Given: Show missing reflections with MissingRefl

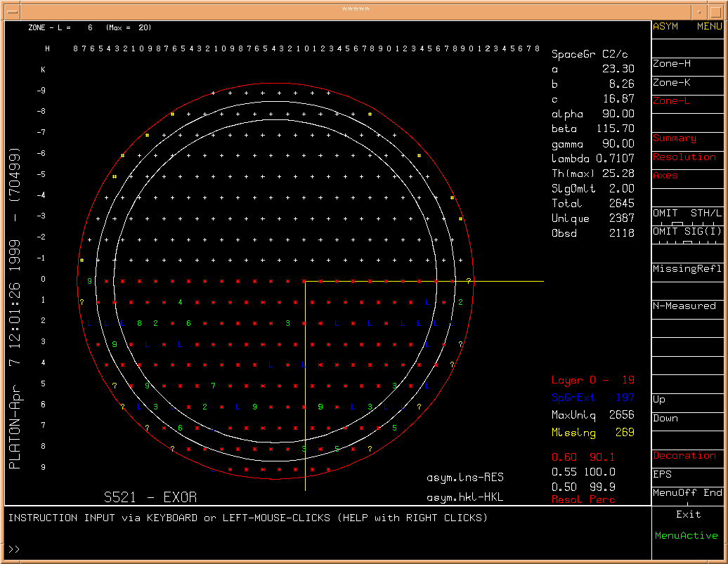Looking at the screenshot, I should [x=687, y=269].
